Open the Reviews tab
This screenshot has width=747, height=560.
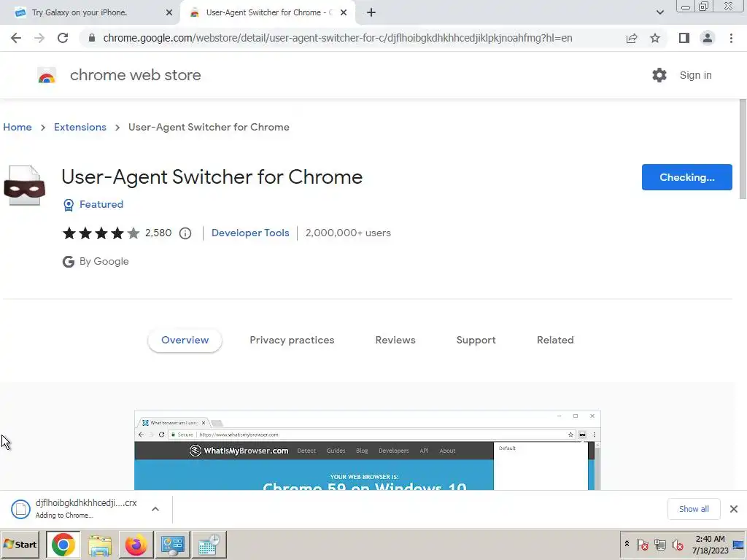395,340
